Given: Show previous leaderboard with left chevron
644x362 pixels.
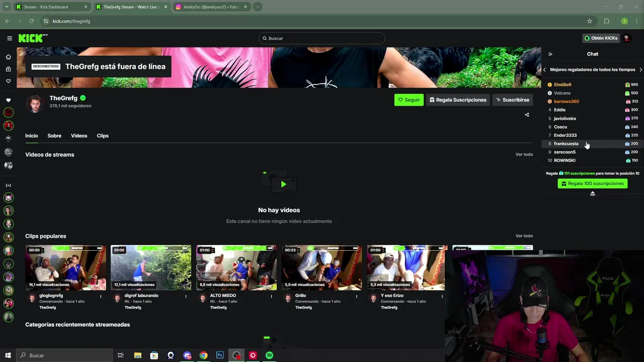Looking at the screenshot, I should [x=544, y=70].
